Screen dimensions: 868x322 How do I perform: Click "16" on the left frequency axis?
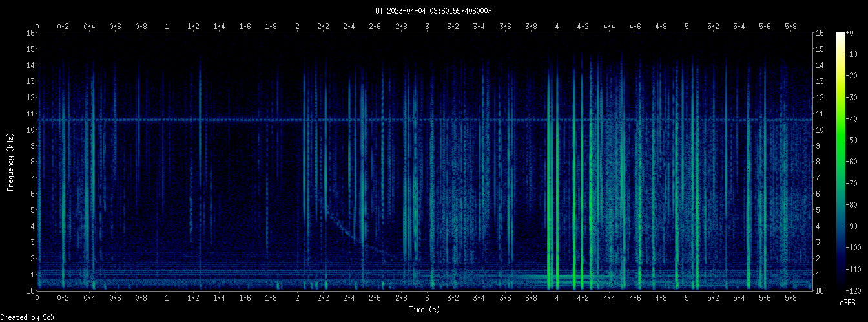click(30, 33)
